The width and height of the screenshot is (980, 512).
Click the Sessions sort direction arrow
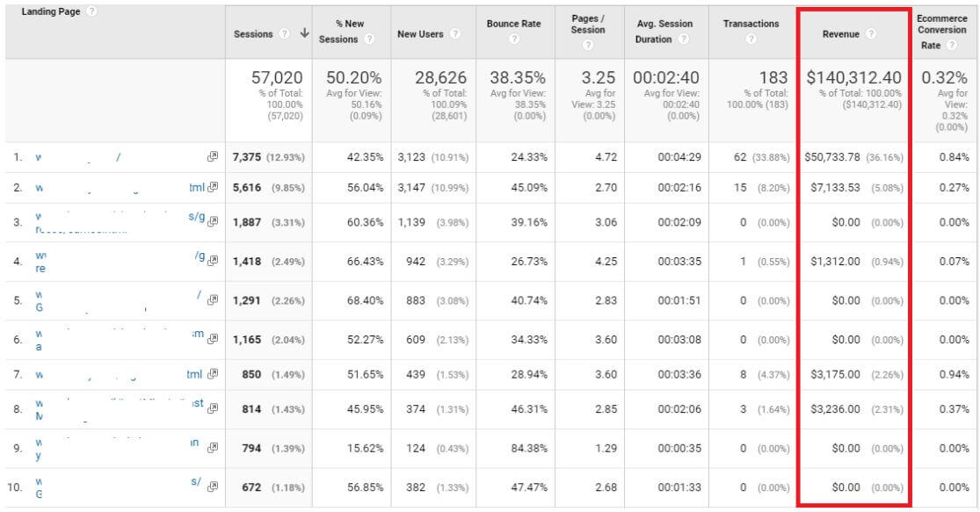pyautogui.click(x=303, y=34)
